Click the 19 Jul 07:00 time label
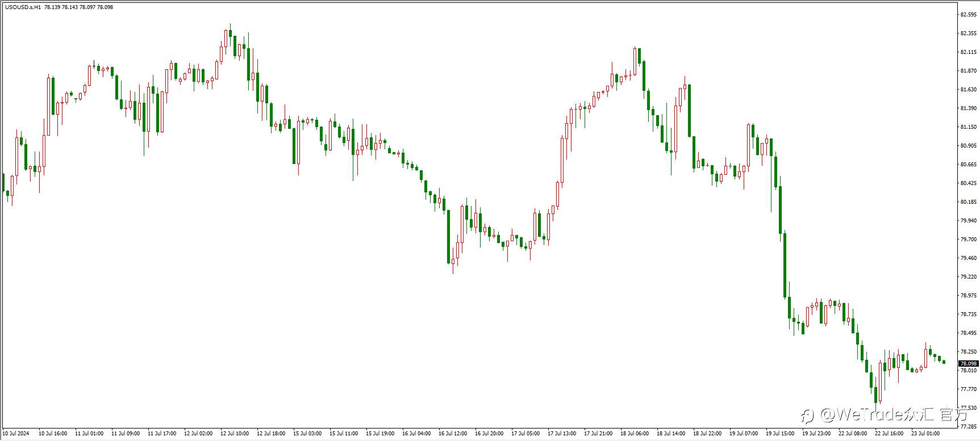 click(744, 434)
